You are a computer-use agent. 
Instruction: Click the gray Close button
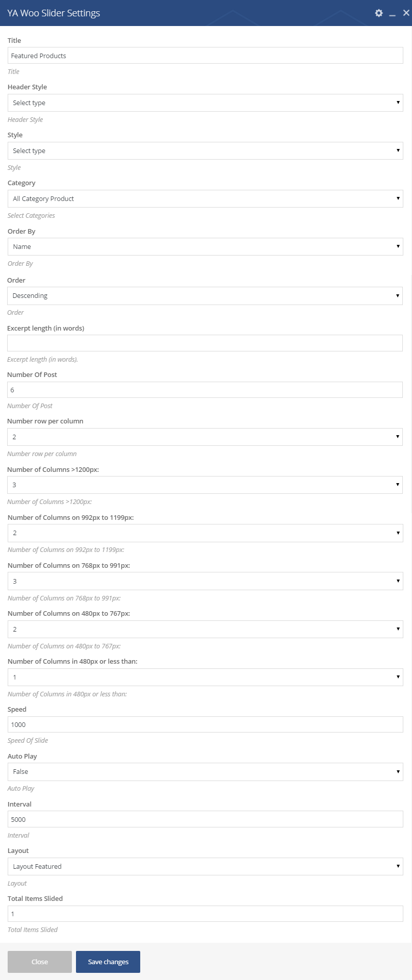40,962
